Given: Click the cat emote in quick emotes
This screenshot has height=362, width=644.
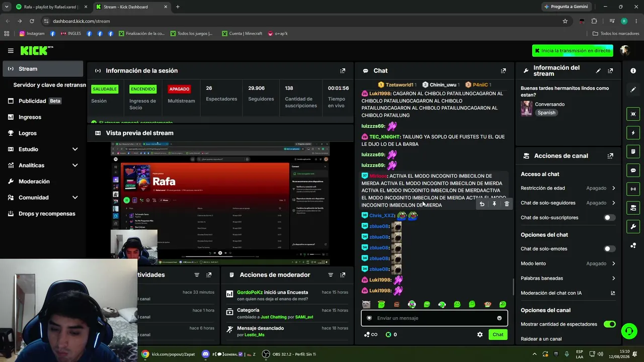Looking at the screenshot, I should click(x=366, y=305).
